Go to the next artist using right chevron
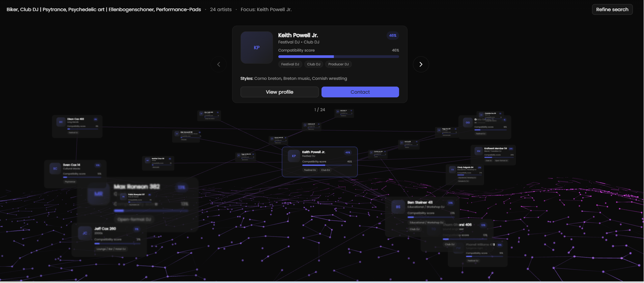This screenshot has width=644, height=283. click(421, 64)
